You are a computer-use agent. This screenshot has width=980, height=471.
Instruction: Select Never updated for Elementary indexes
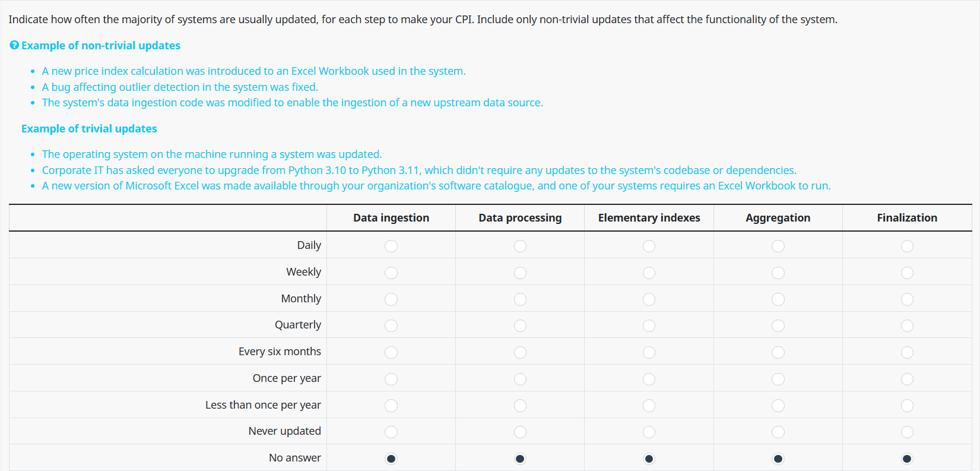click(x=649, y=432)
